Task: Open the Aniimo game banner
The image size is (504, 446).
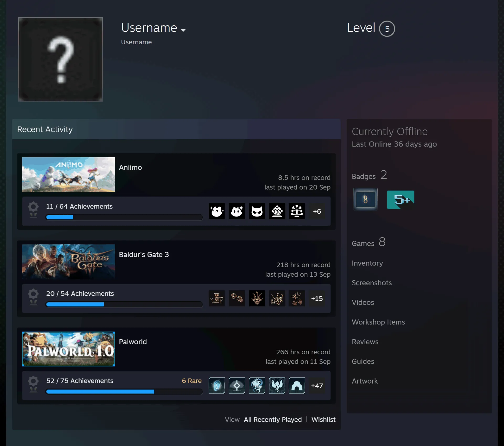Action: (x=69, y=175)
